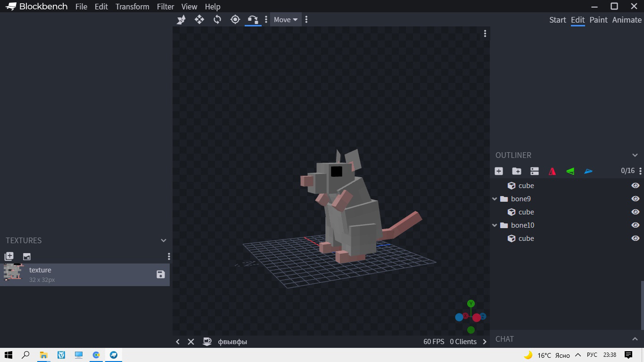Screen dimensions: 644x362
Task: Click the red X-axis mirror icon
Action: point(552,171)
